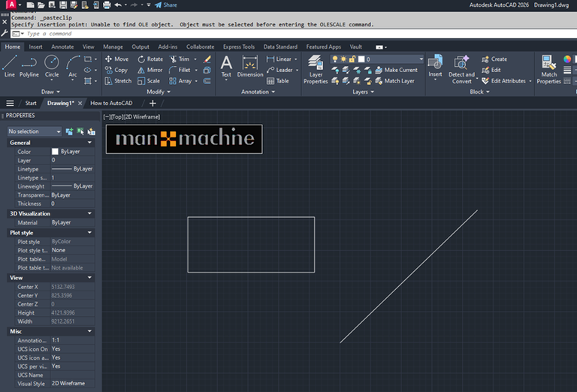Click the New drawing icon
Screen dimensions: 577x392
31,5
